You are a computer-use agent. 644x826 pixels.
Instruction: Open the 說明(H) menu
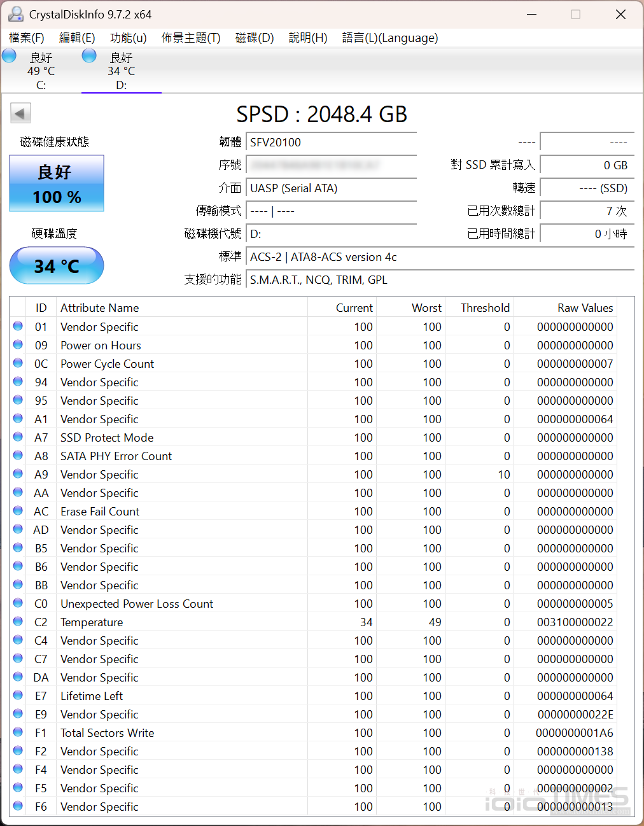pyautogui.click(x=307, y=38)
